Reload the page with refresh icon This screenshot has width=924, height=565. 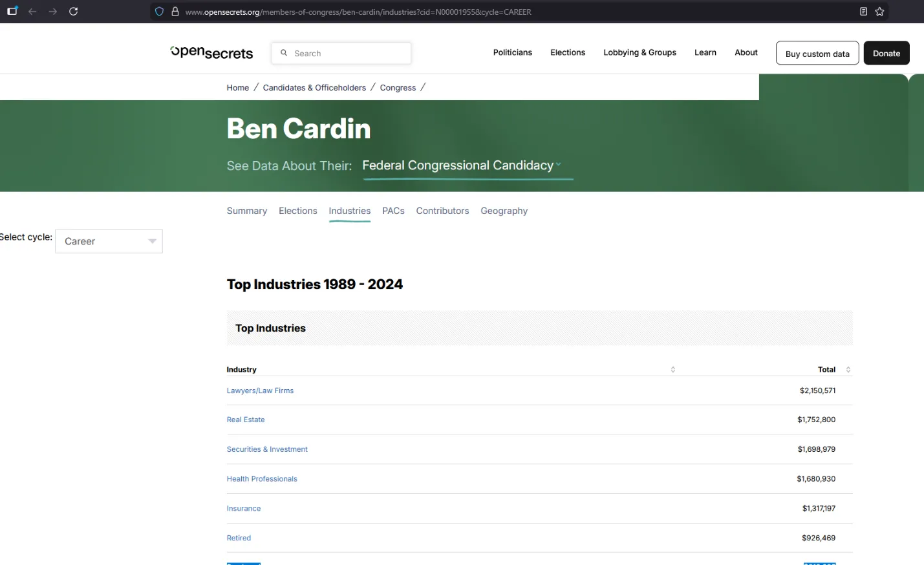74,12
